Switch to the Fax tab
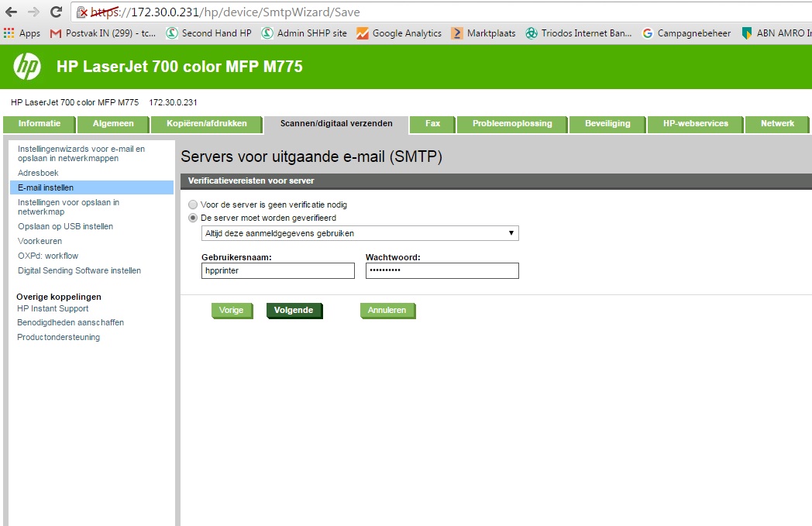 point(432,124)
